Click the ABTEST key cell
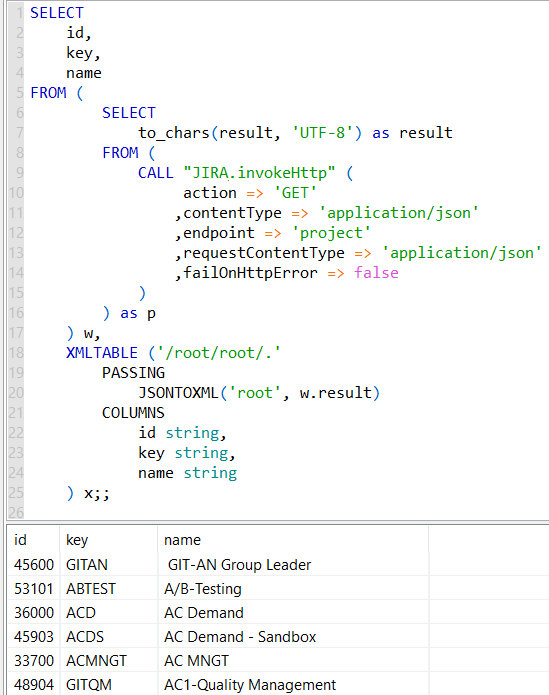 point(109,589)
